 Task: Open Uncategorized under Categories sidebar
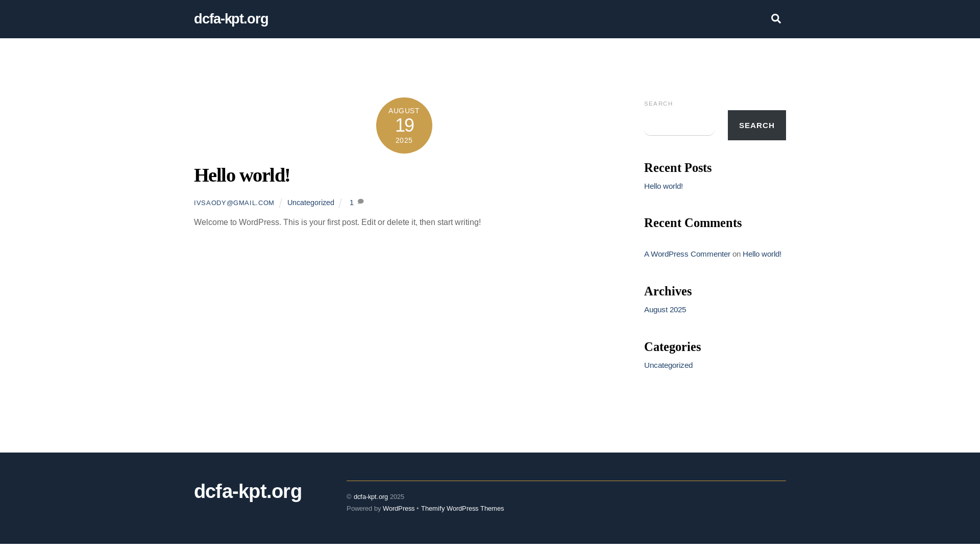(x=668, y=365)
